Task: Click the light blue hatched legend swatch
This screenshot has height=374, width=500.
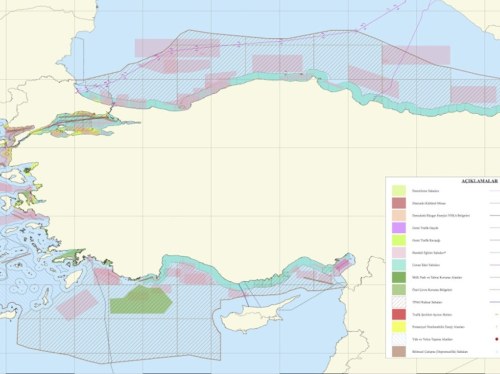Action: (399, 339)
